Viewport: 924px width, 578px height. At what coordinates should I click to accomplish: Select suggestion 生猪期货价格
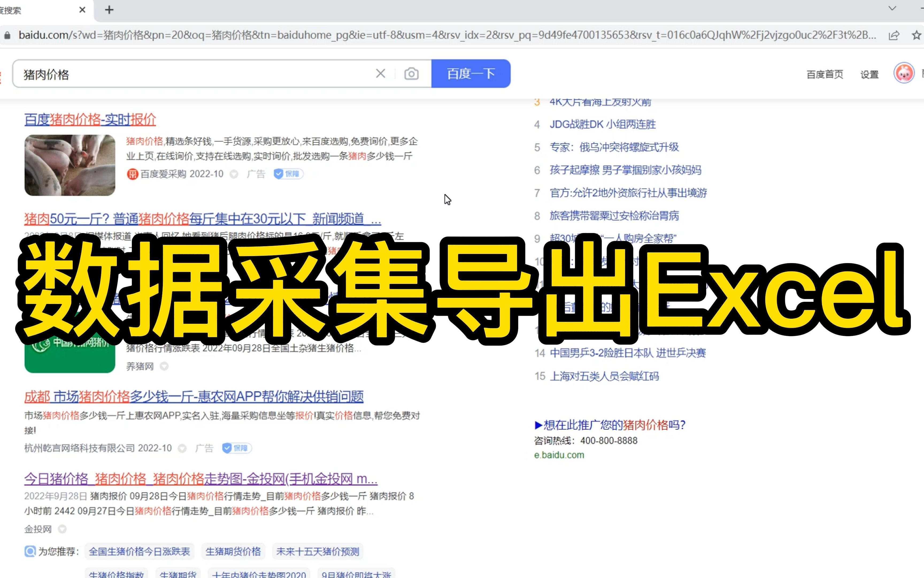click(233, 552)
